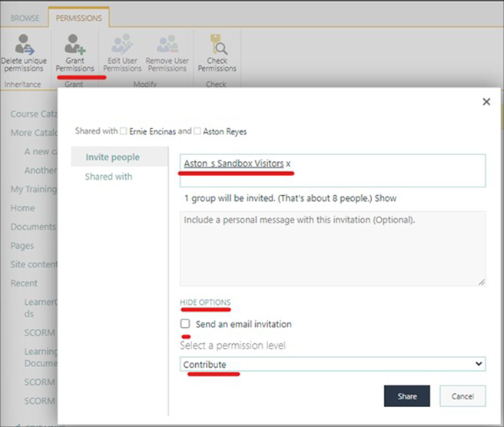The height and width of the screenshot is (427, 504).
Task: Open the Contribute permission level dropdown
Action: coord(333,364)
